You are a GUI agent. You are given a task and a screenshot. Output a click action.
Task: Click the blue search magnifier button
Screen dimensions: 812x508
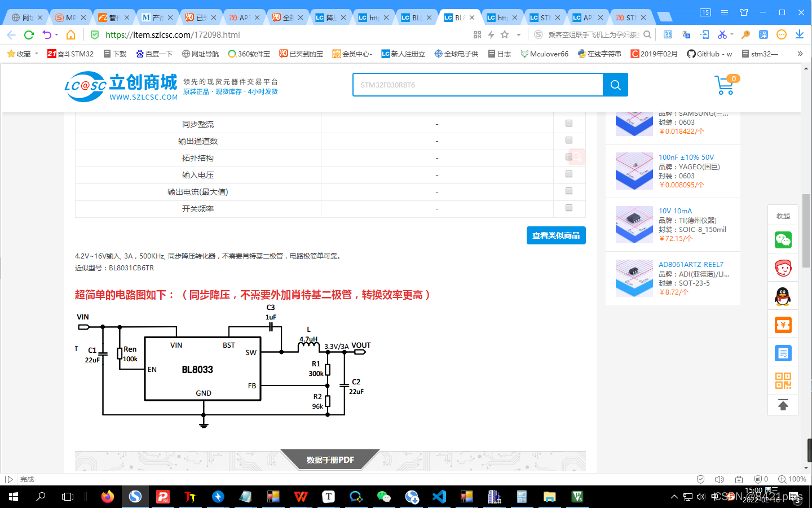click(x=615, y=85)
